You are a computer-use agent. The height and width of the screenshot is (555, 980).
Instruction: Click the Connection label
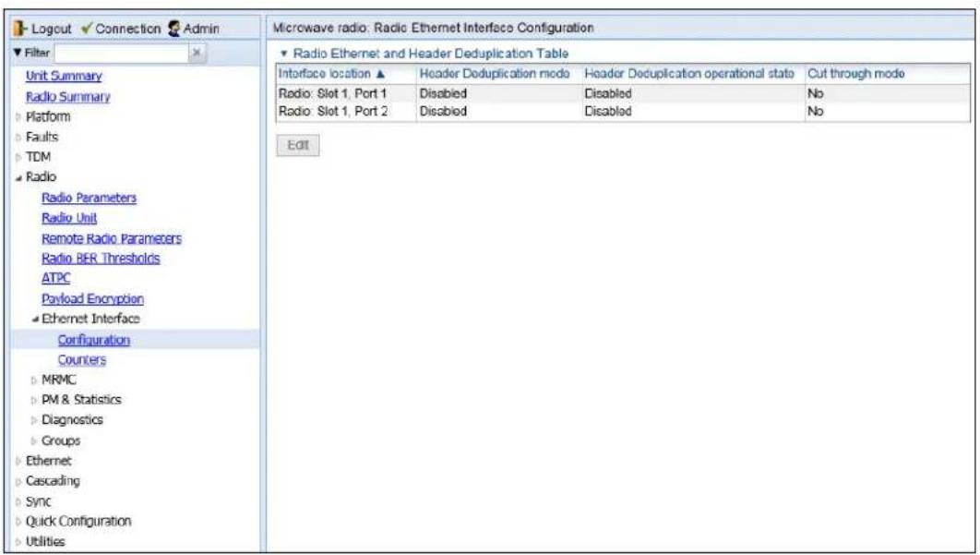(128, 29)
